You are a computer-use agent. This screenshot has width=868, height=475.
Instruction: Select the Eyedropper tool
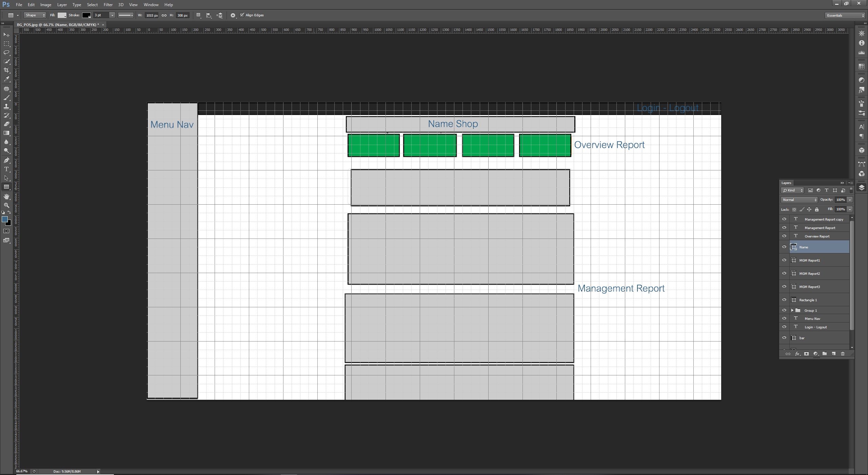pos(6,79)
